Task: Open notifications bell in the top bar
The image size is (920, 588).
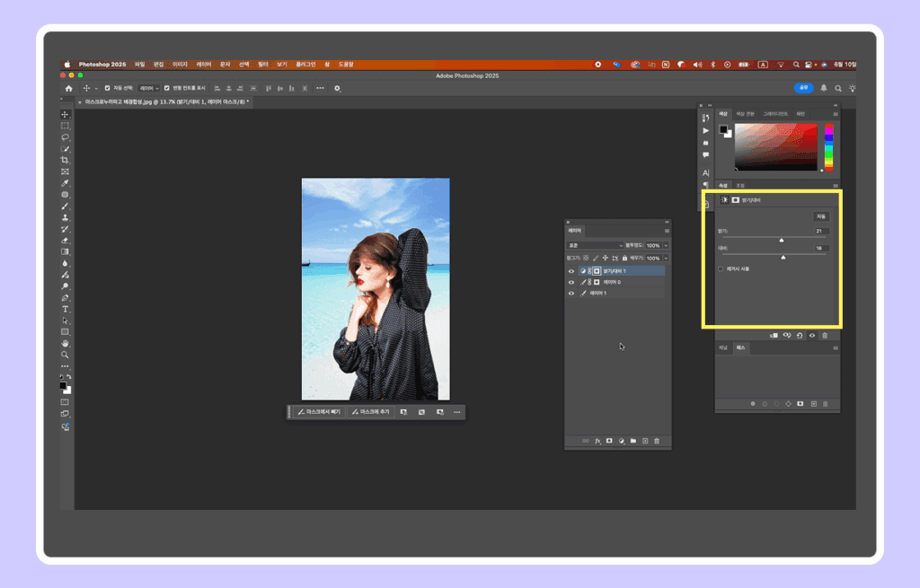Action: tap(824, 88)
